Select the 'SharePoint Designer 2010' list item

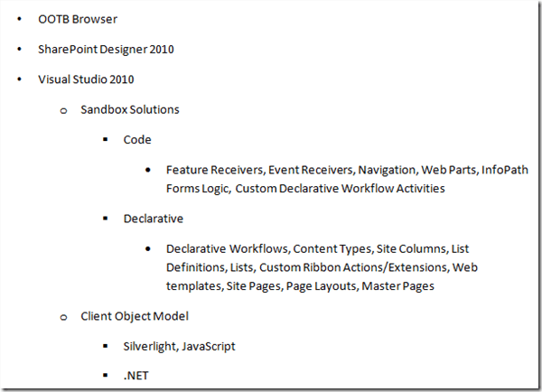(106, 49)
